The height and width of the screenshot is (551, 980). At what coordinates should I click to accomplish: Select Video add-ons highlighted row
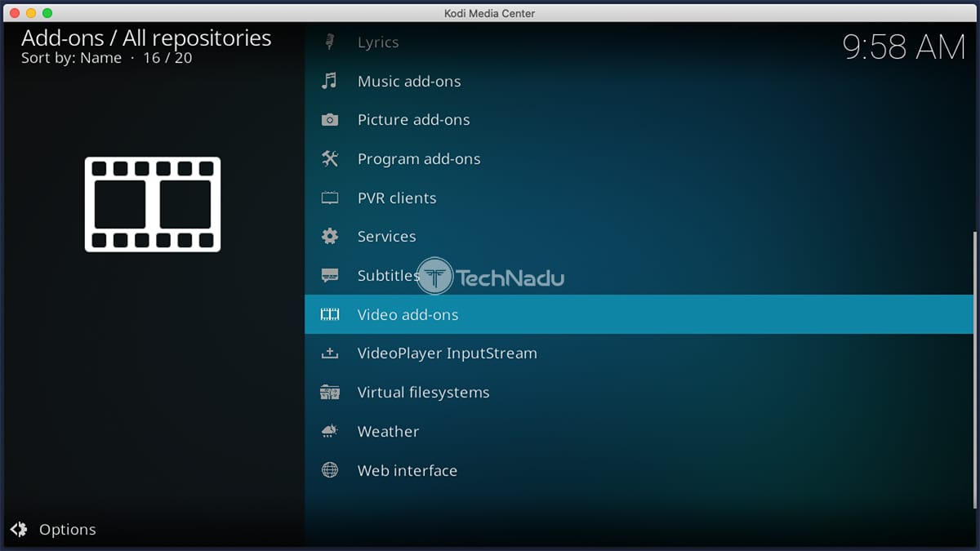pyautogui.click(x=639, y=314)
